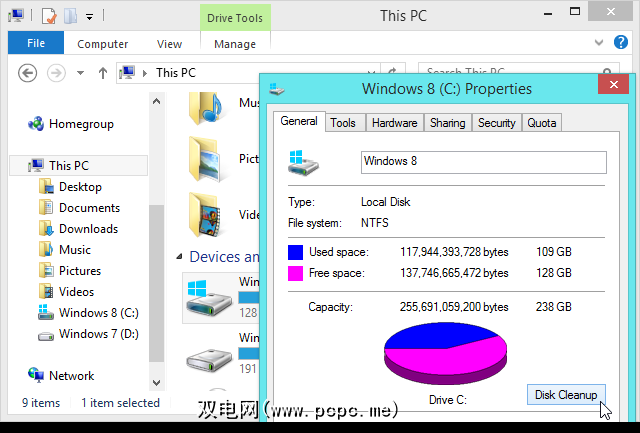Open the Manage ribbon tab
Viewport: 640px width, 433px height.
coord(235,44)
